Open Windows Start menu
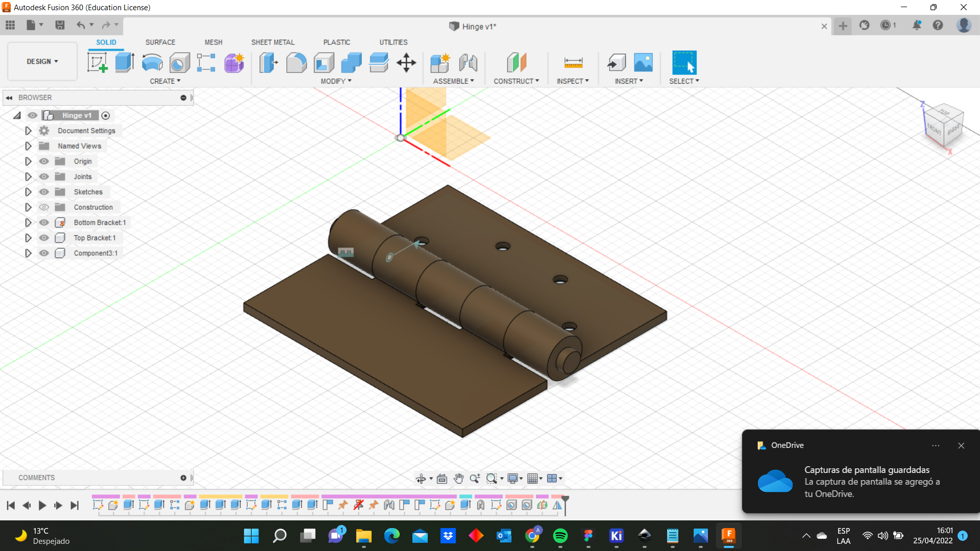 [x=251, y=536]
